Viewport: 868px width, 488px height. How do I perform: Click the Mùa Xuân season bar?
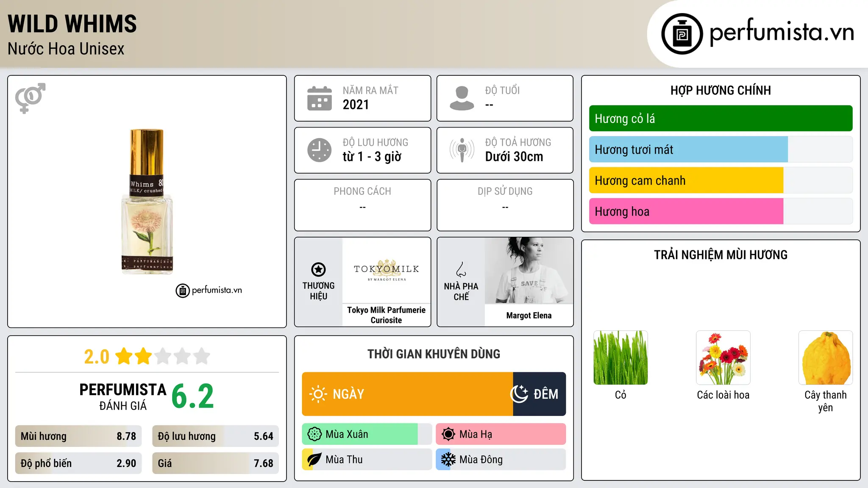click(x=367, y=434)
